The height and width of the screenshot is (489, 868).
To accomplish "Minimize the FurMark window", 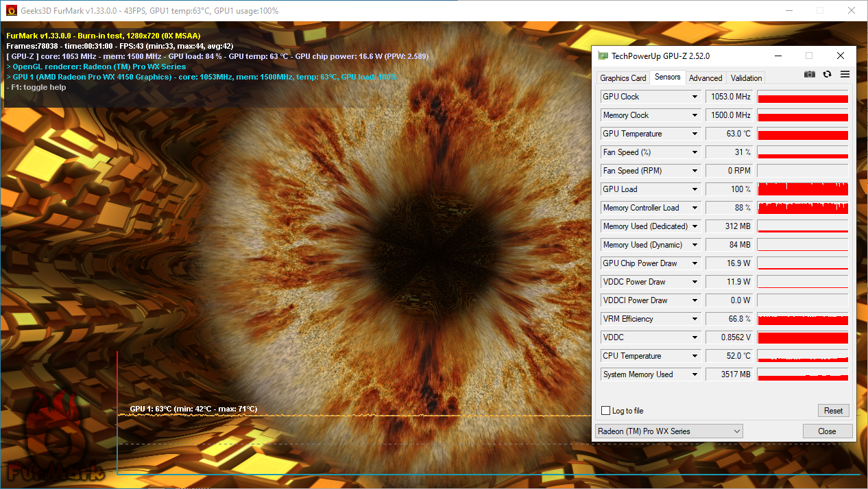I will 788,11.
